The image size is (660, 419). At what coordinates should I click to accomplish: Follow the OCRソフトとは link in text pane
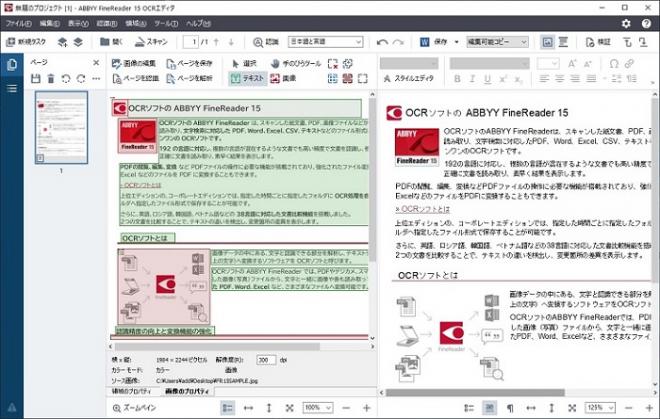point(423,209)
